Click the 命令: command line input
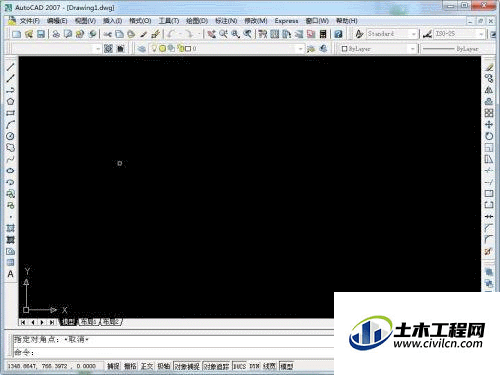 pyautogui.click(x=173, y=352)
